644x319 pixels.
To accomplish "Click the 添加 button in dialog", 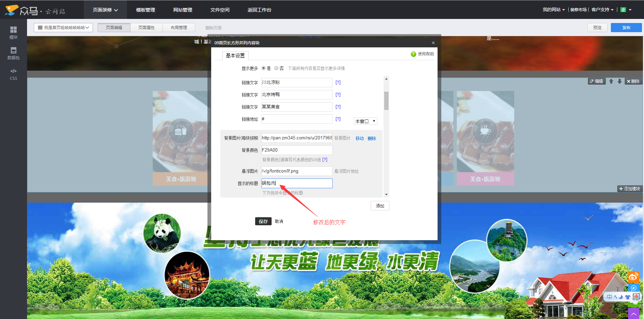I will [380, 206].
